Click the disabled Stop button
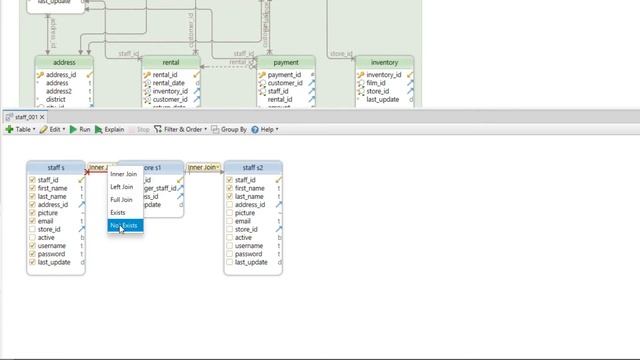640x360 pixels. point(140,129)
